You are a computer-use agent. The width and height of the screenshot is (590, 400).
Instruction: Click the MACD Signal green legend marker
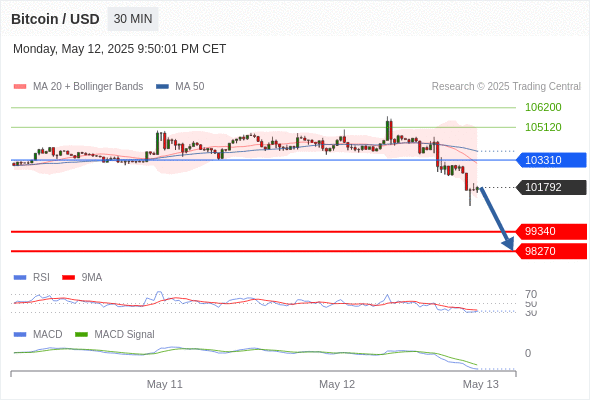(x=81, y=335)
